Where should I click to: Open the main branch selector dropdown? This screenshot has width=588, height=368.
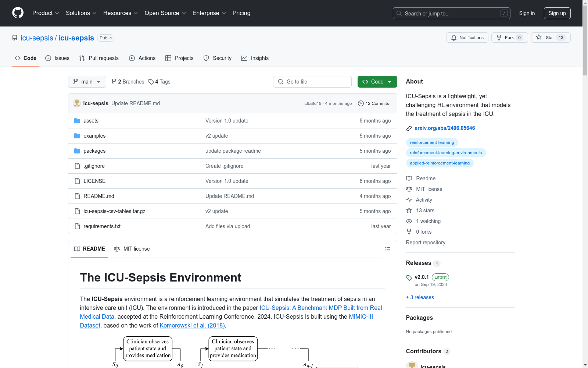click(x=87, y=82)
